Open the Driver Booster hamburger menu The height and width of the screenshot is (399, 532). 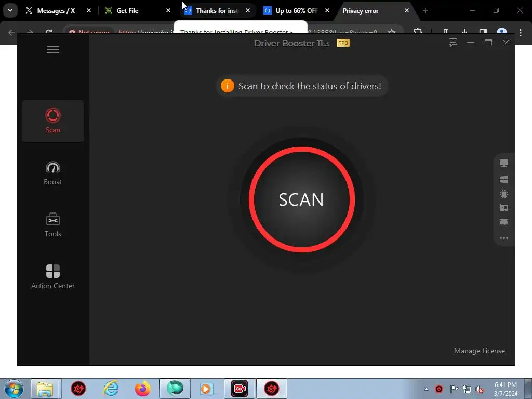pos(53,49)
